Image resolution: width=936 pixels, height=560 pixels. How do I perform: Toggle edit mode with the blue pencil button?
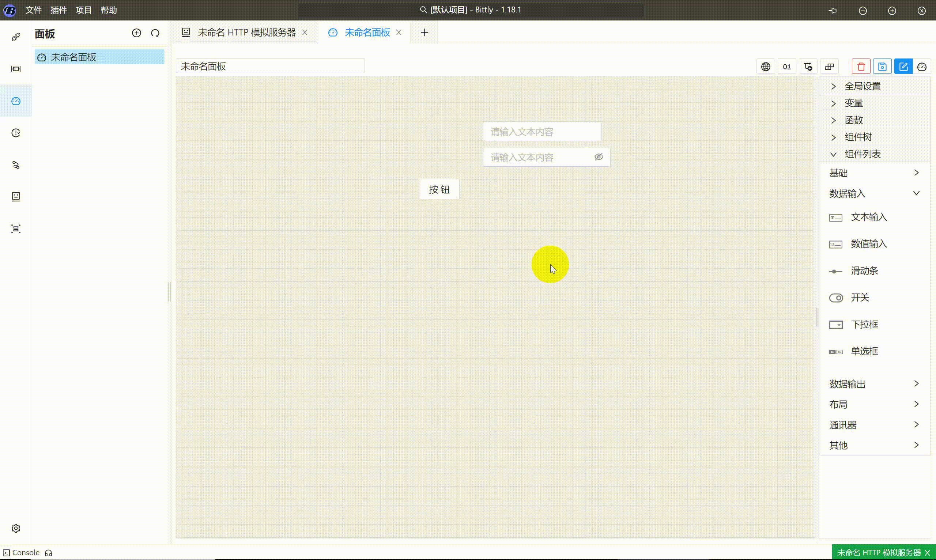coord(903,66)
